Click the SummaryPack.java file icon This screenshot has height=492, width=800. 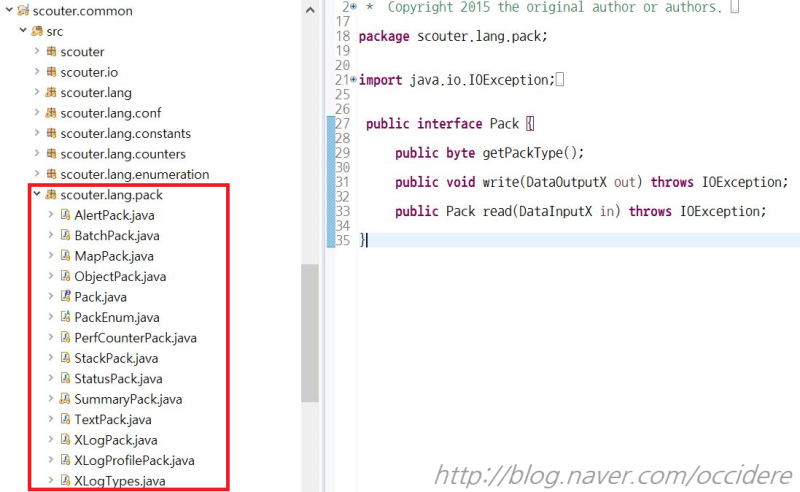click(x=65, y=398)
